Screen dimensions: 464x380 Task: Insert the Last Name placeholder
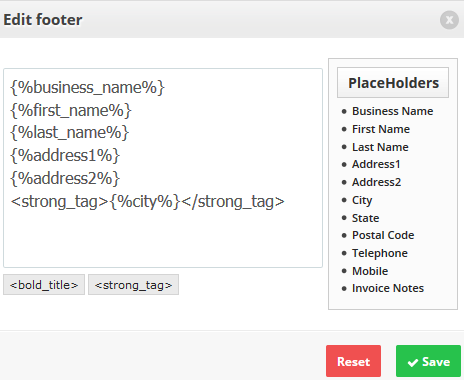tap(380, 147)
